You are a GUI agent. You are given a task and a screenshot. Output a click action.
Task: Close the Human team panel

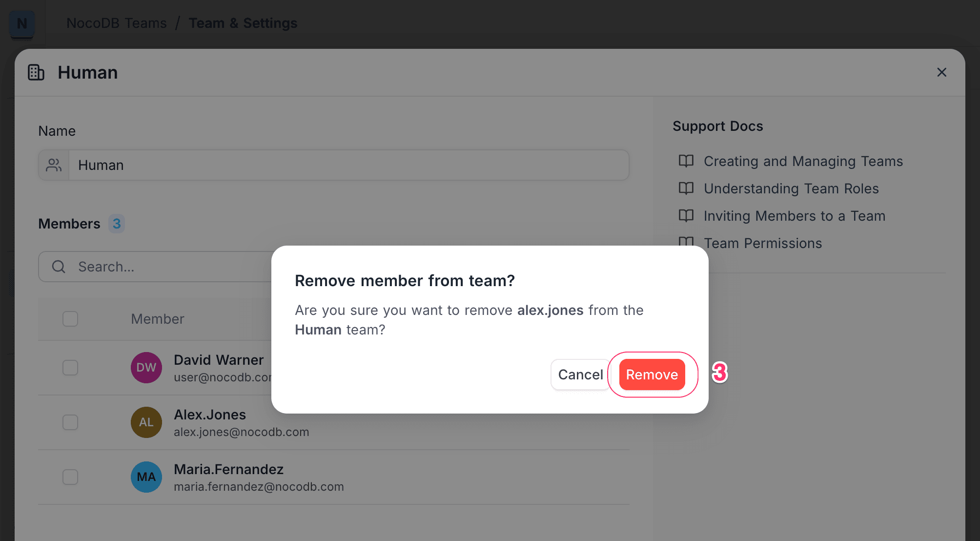pyautogui.click(x=941, y=72)
